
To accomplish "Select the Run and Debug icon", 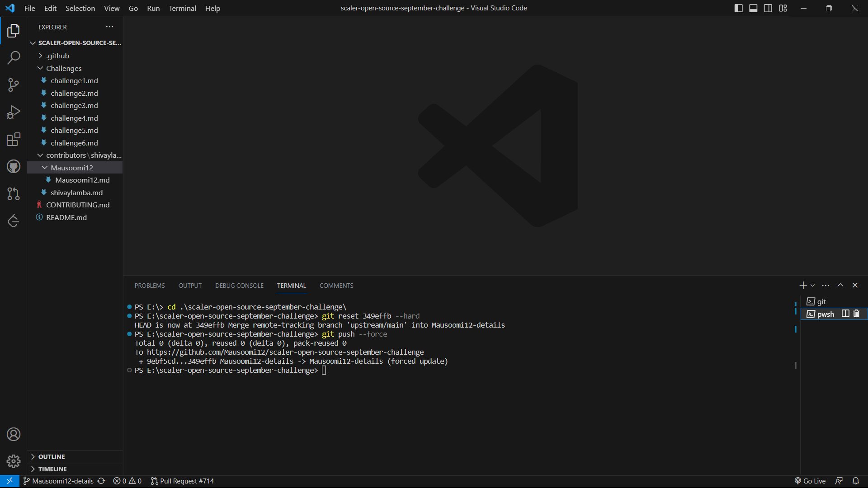I will [x=14, y=112].
